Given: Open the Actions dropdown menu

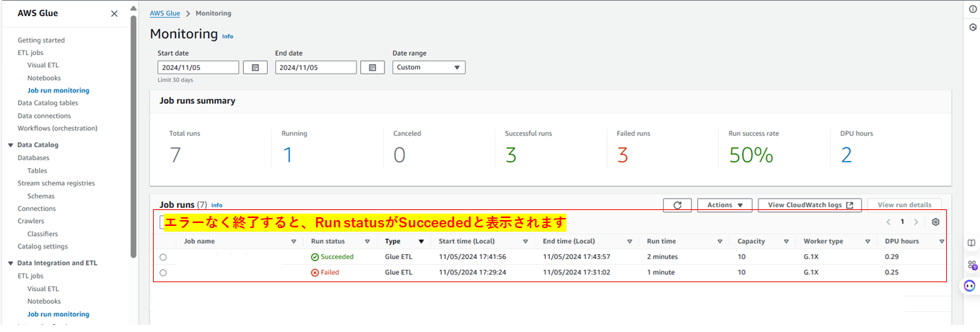Looking at the screenshot, I should [725, 205].
